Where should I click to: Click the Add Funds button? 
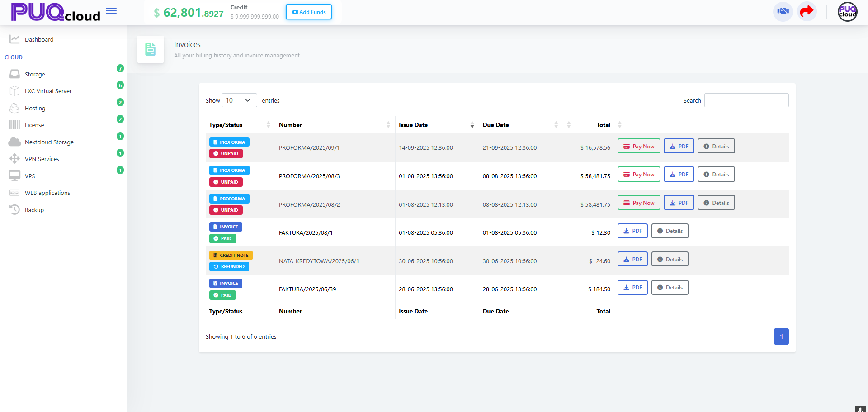pos(309,12)
